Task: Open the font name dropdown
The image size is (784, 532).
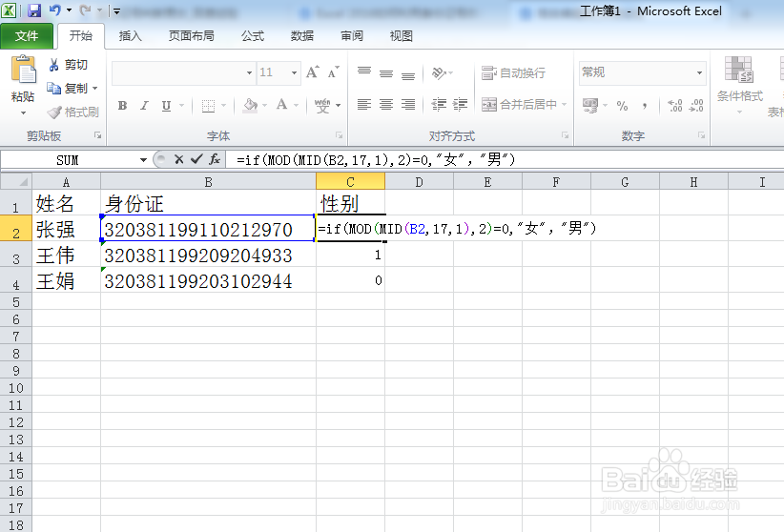Action: pyautogui.click(x=249, y=73)
